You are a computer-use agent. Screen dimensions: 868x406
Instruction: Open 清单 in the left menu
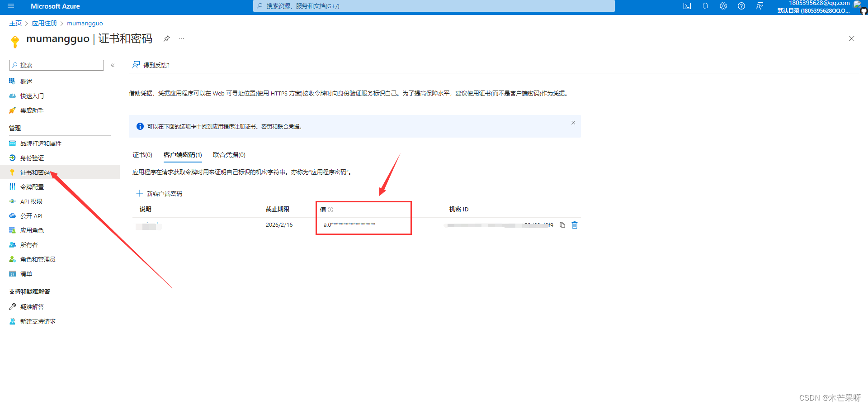(26, 274)
